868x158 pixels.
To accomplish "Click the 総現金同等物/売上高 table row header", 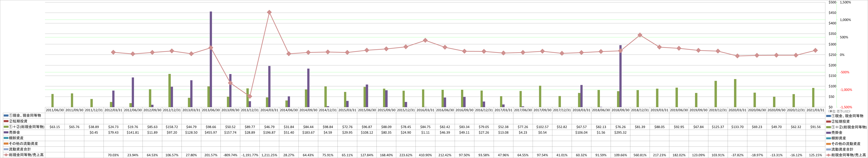I will (26, 155).
